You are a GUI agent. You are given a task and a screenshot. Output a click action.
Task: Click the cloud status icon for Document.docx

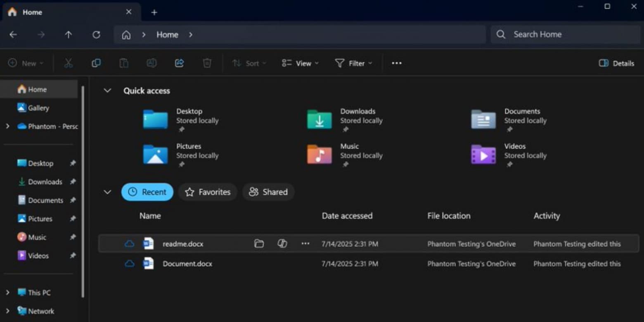tap(130, 264)
